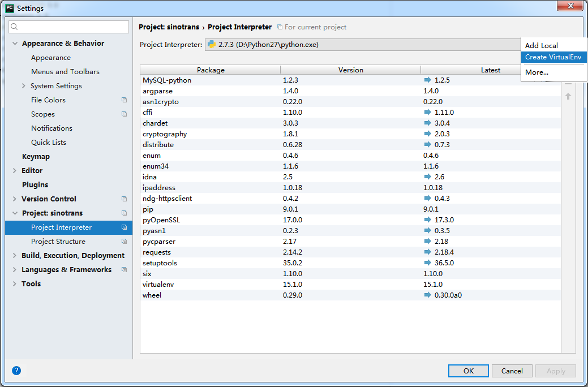
Task: Click the update arrow next to MySQL-python's latest version
Action: (427, 80)
